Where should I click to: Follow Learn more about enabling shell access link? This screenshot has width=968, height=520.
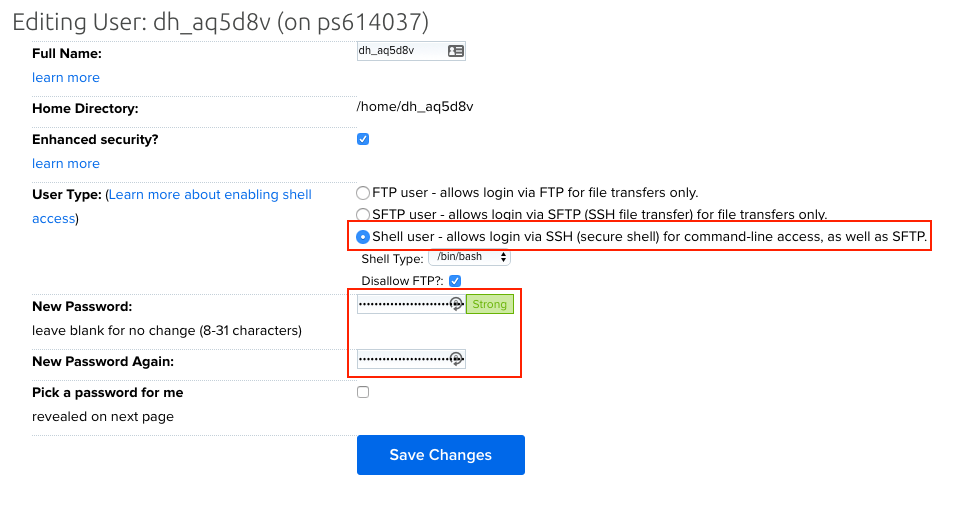tap(210, 195)
